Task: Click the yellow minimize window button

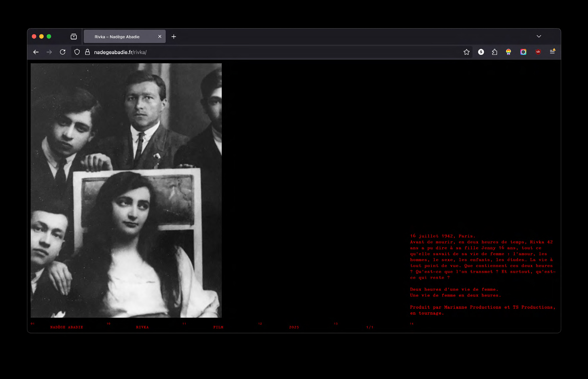Action: pos(41,36)
